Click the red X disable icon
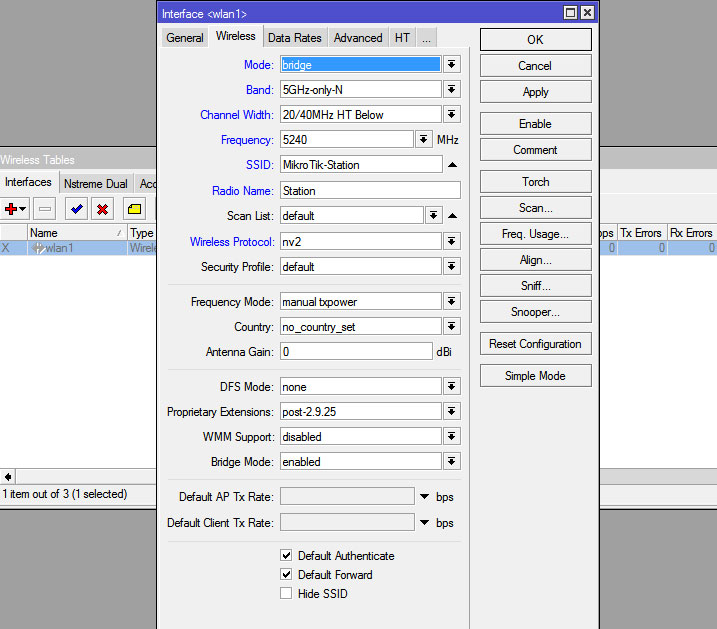 click(x=102, y=209)
